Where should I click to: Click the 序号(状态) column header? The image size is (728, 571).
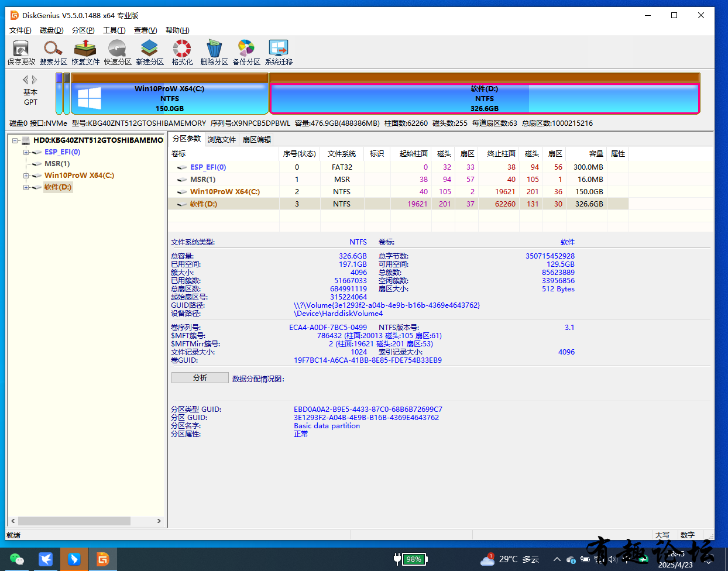coord(300,154)
